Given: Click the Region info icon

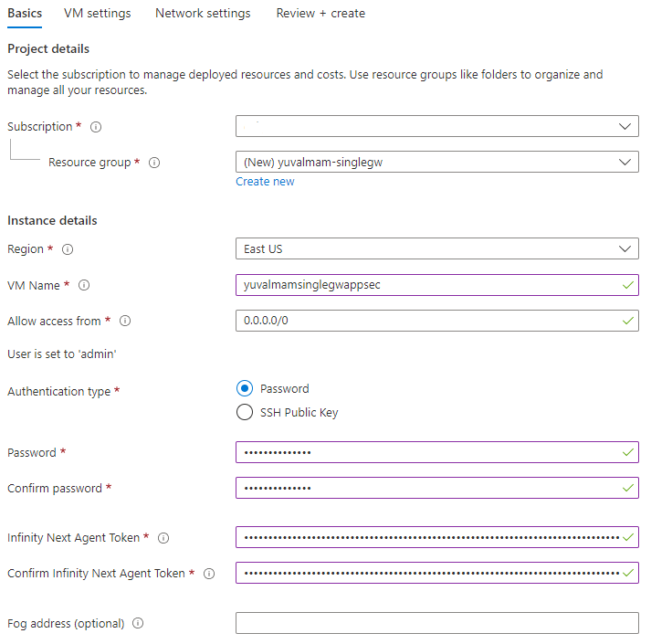Looking at the screenshot, I should click(x=68, y=249).
